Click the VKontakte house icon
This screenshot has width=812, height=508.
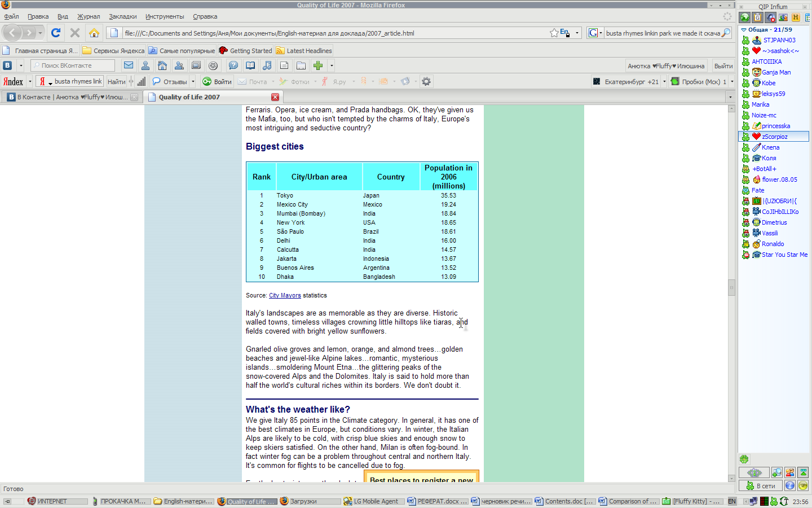point(162,65)
